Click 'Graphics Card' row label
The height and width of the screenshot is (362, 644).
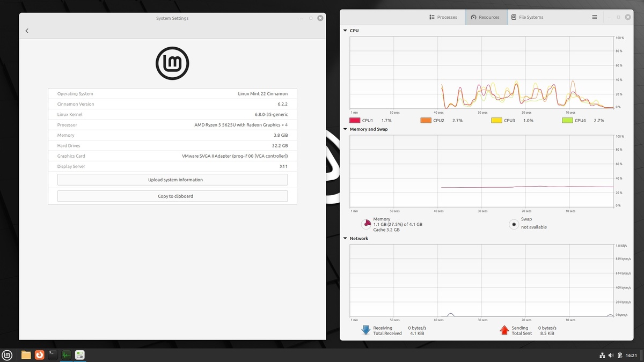click(x=71, y=156)
